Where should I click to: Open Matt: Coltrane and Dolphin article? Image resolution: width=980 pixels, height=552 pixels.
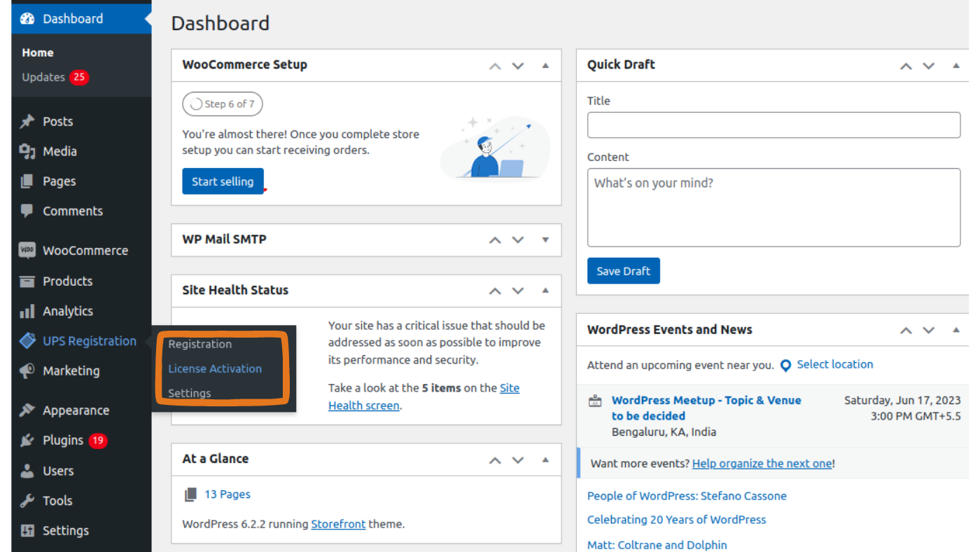pyautogui.click(x=657, y=545)
